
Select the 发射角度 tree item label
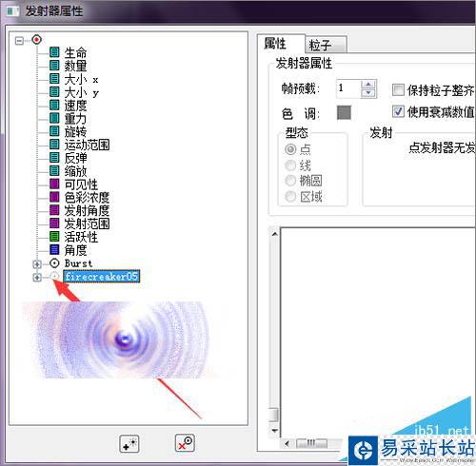pyautogui.click(x=88, y=210)
